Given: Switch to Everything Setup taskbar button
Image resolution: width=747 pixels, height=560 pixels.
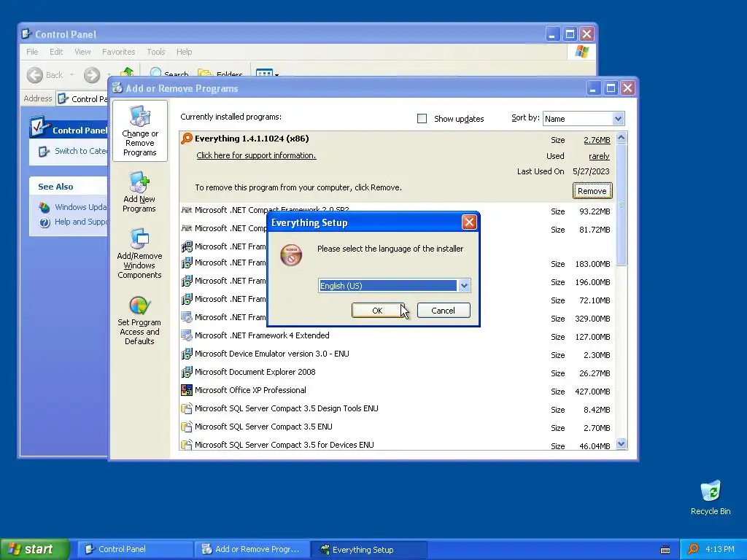Looking at the screenshot, I should [x=369, y=550].
